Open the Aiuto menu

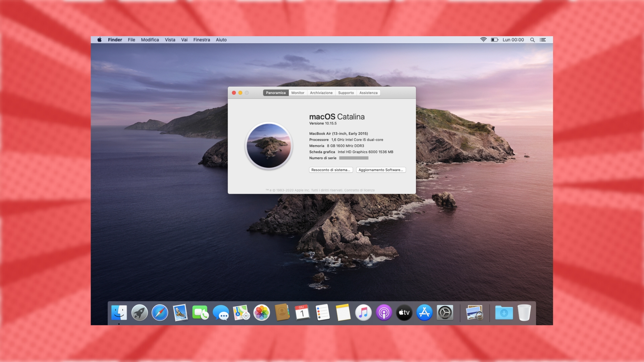point(221,40)
